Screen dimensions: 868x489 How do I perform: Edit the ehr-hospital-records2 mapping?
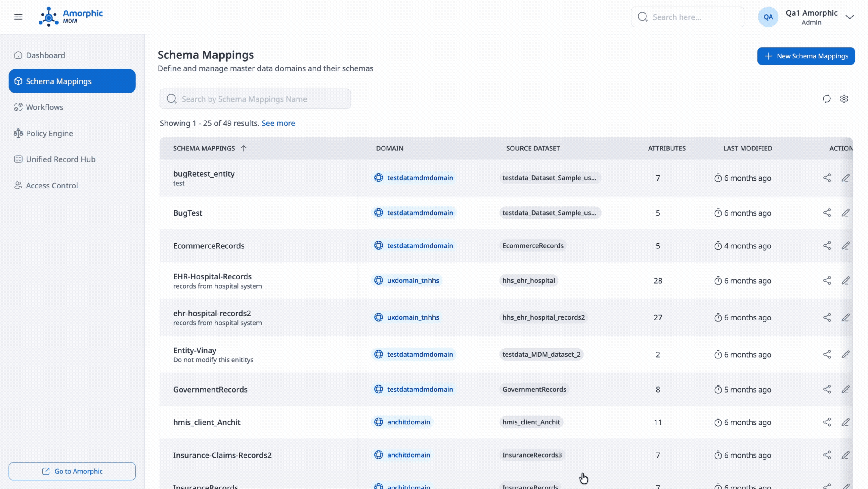(845, 317)
